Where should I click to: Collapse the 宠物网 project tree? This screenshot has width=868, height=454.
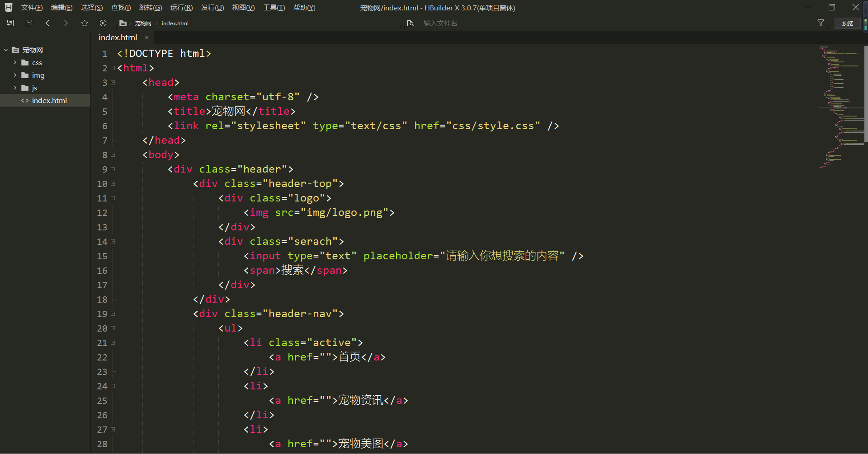pos(6,50)
